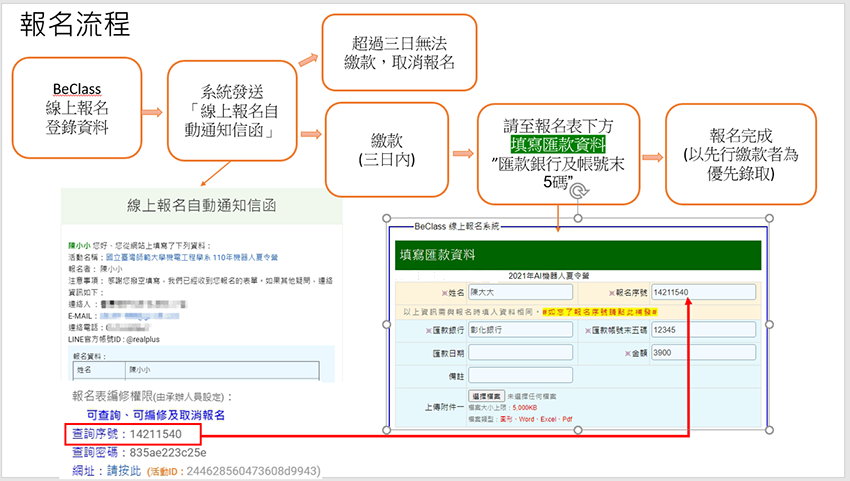
Task: Select the top-right resize handle of the selected image
Action: tap(769, 218)
